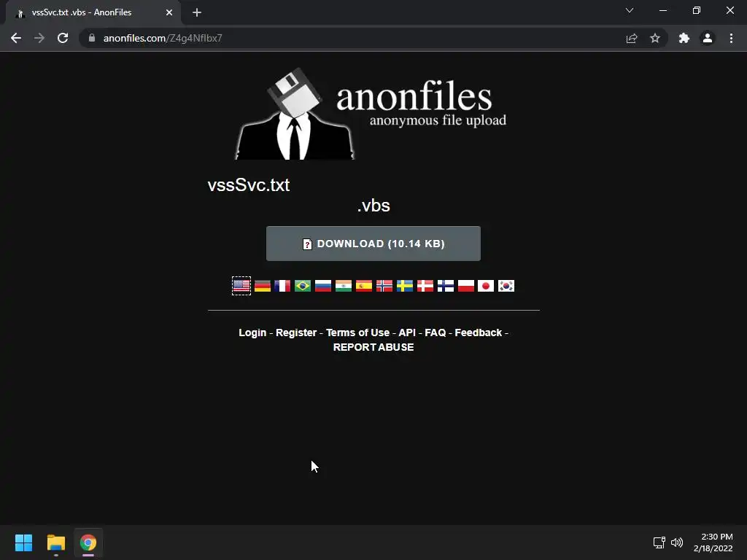Select the Japanese flag language
Image resolution: width=747 pixels, height=560 pixels.
(486, 286)
